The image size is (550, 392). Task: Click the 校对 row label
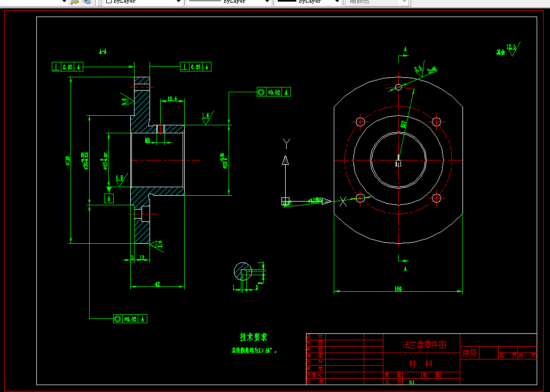(315, 362)
